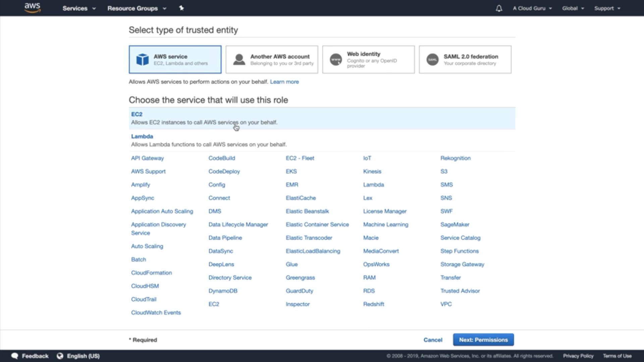Open the notifications bell icon
This screenshot has height=362, width=644.
click(x=499, y=8)
